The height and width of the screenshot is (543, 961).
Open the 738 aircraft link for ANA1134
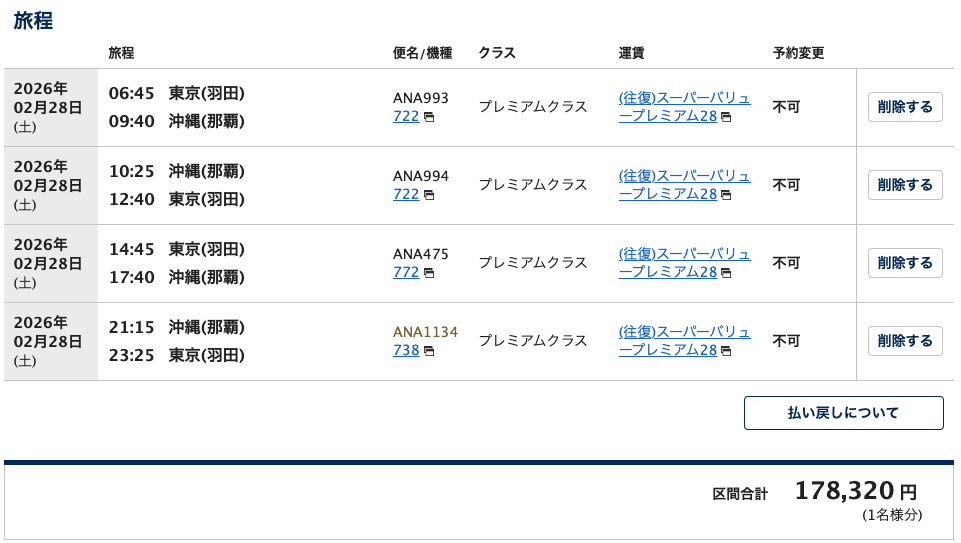pyautogui.click(x=406, y=351)
